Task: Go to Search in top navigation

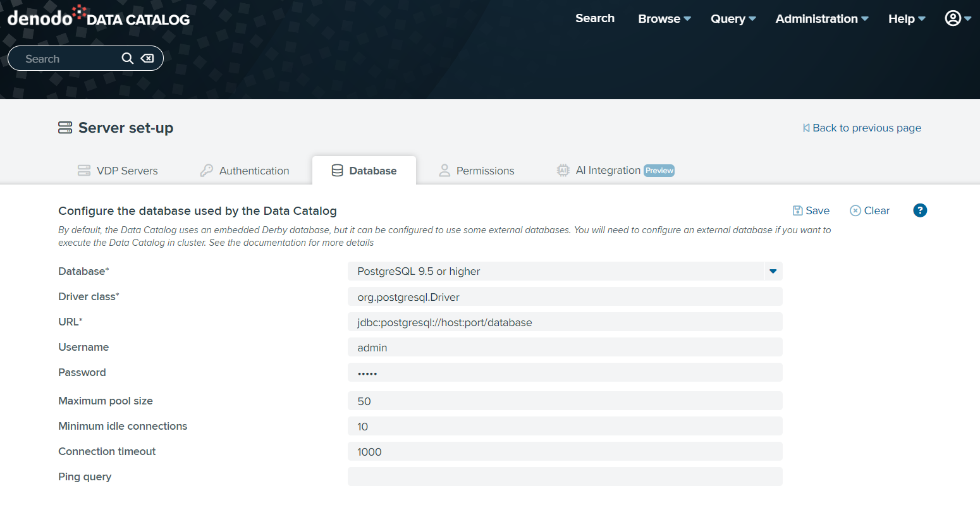Action: (594, 18)
